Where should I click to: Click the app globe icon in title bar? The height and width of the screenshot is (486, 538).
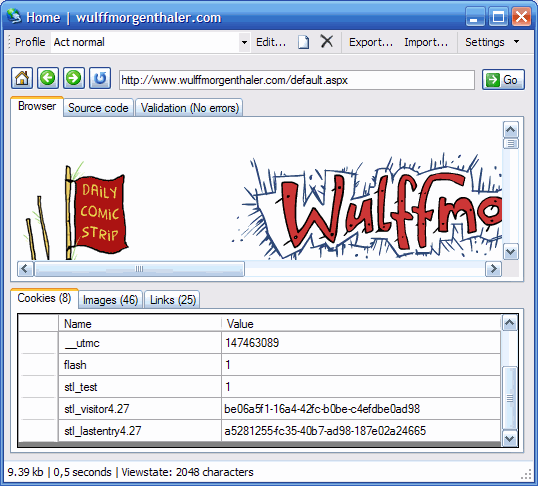[x=14, y=16]
